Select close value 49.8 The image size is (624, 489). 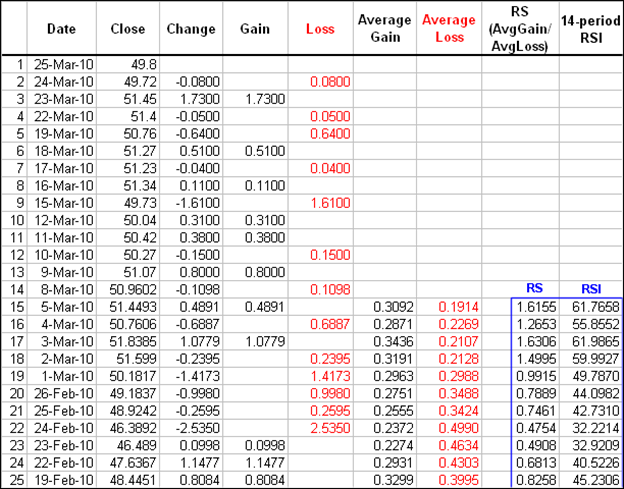pos(144,64)
